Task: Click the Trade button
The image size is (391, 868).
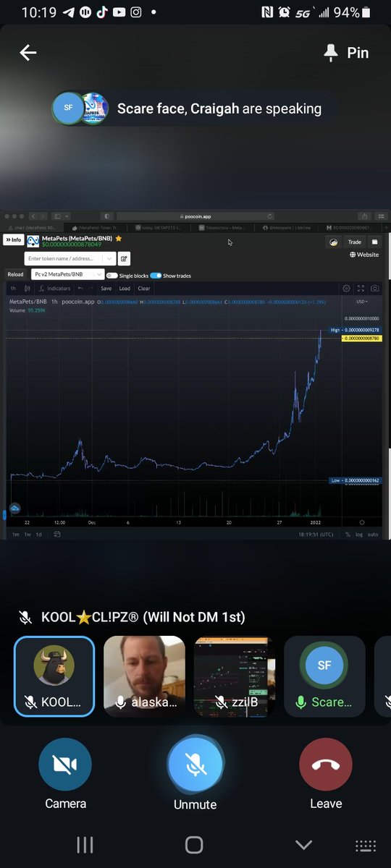Action: click(354, 242)
